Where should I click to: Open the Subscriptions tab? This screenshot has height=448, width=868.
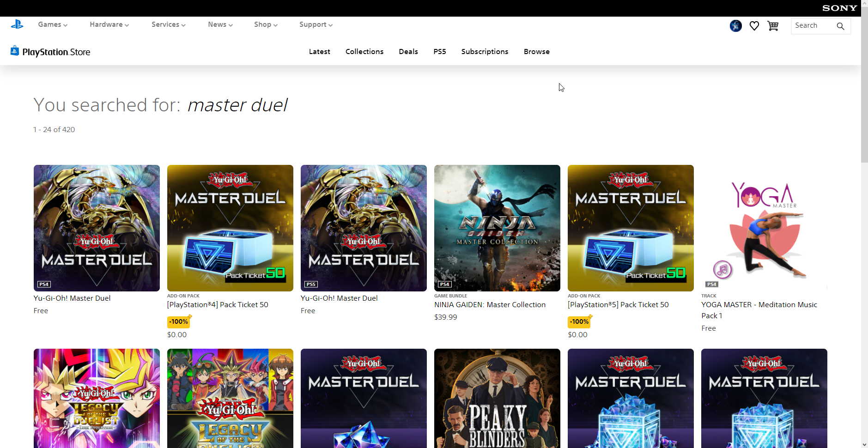[485, 52]
